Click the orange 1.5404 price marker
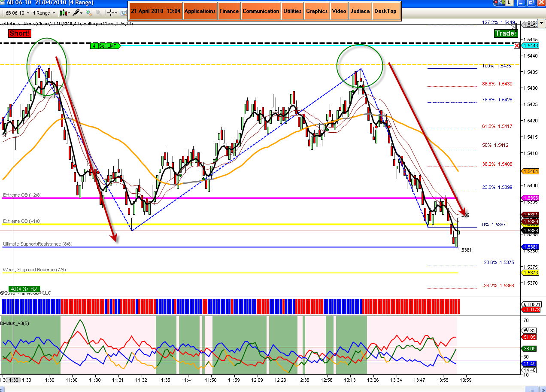The image size is (546, 392). click(x=530, y=171)
